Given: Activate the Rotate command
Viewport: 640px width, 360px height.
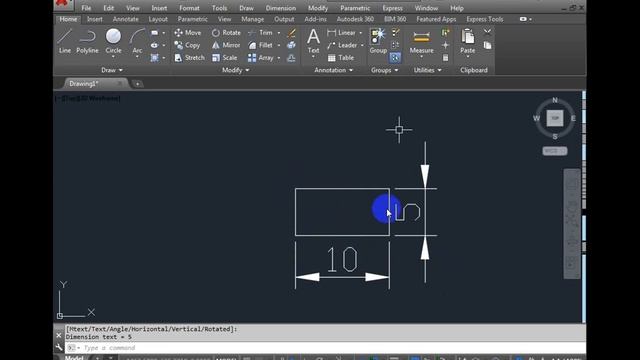Looking at the screenshot, I should point(226,33).
